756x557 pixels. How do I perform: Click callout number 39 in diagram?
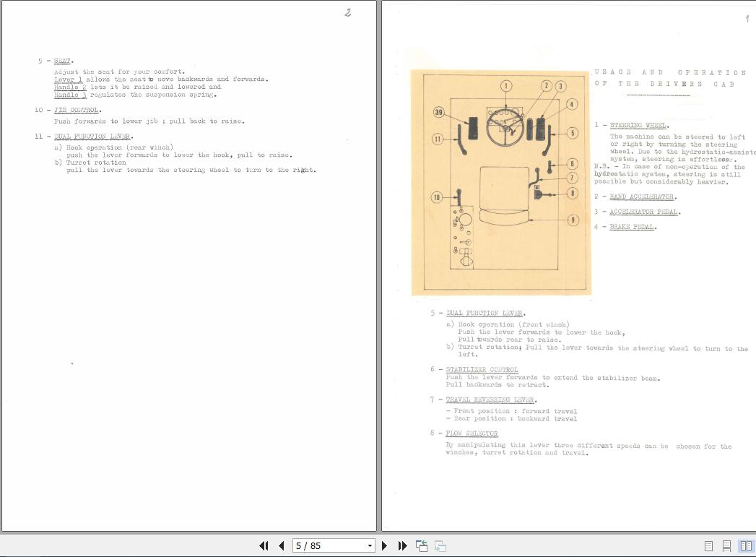point(438,113)
